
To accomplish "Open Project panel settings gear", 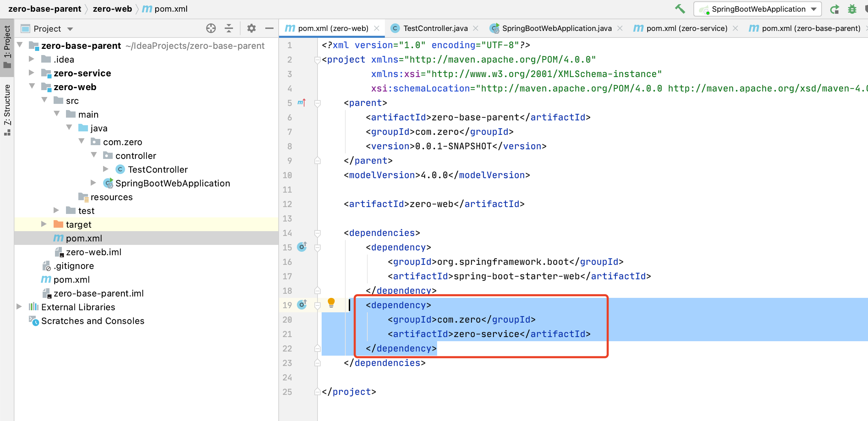I will [x=251, y=28].
